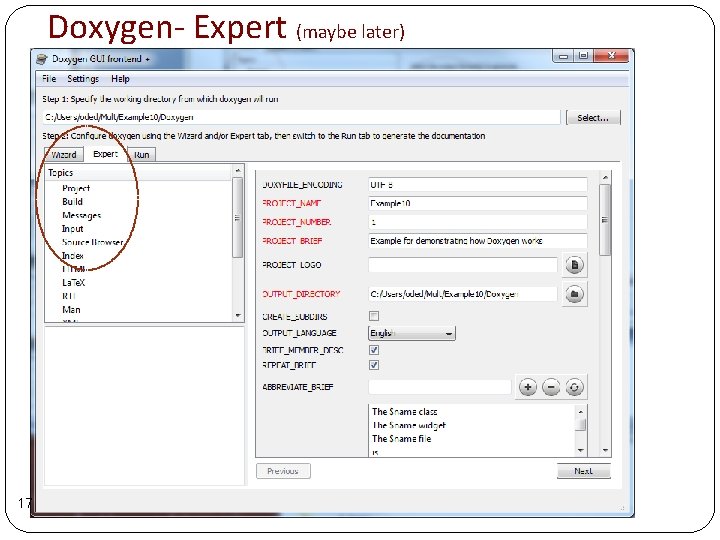Viewport: 720px width, 540px height.
Task: Open the Settings menu
Action: (x=83, y=79)
